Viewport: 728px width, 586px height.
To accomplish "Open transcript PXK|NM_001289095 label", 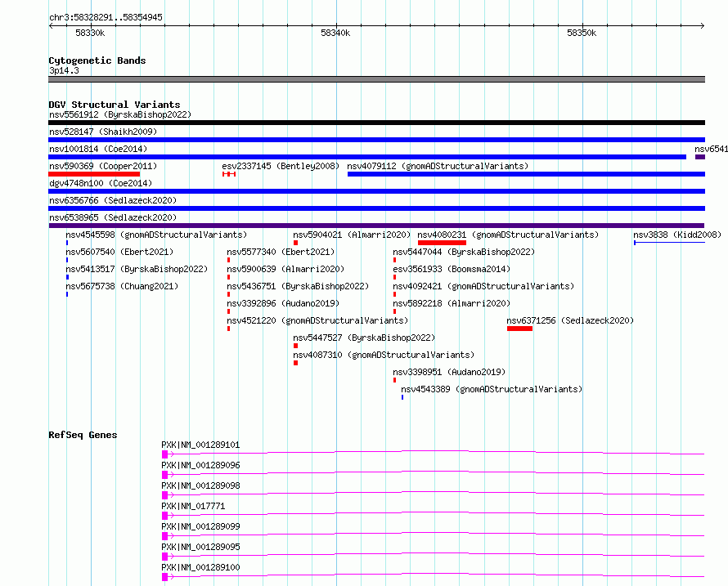I will coord(200,547).
